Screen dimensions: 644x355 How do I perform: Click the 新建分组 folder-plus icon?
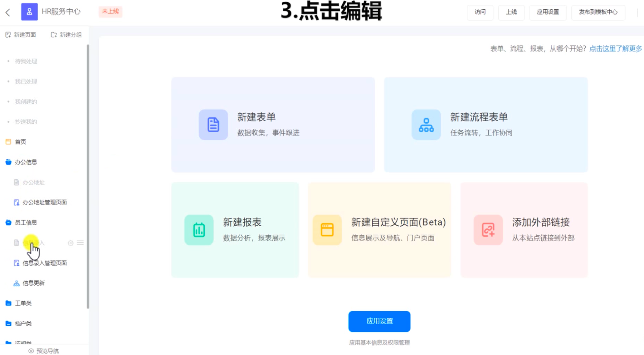tap(54, 35)
